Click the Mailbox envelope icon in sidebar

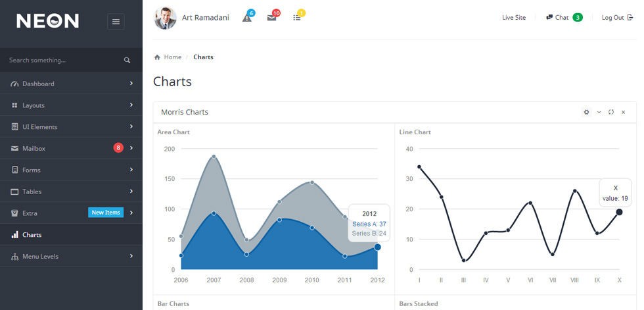(x=14, y=149)
